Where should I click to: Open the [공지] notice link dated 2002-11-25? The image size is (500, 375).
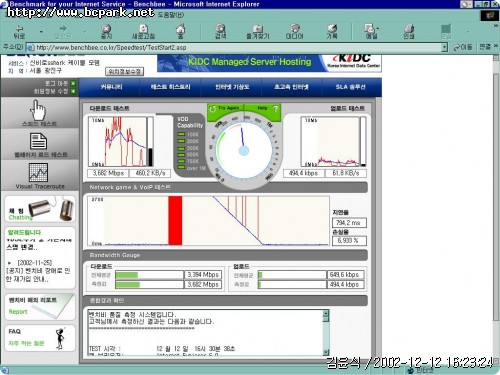[38, 275]
